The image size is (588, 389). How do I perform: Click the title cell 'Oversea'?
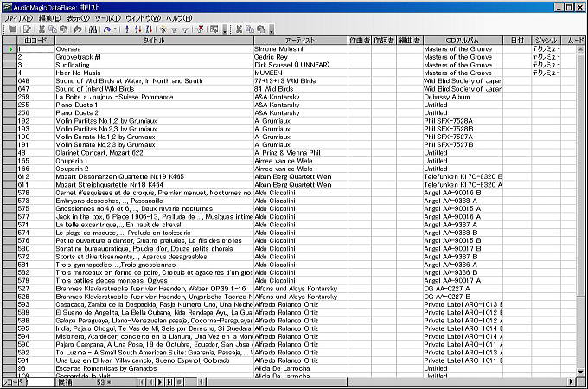tap(154, 49)
